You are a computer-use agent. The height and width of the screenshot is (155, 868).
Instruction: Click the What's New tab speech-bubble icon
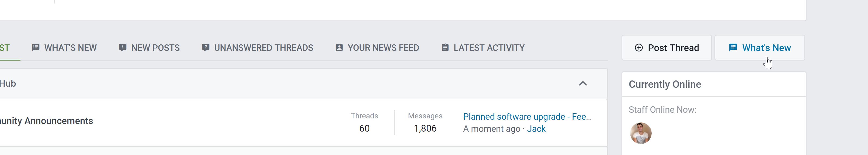tap(35, 47)
